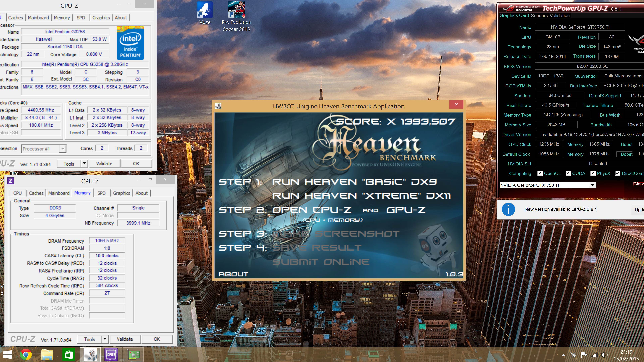Open the Windows Store taskbar icon
The width and height of the screenshot is (644, 362).
68,355
